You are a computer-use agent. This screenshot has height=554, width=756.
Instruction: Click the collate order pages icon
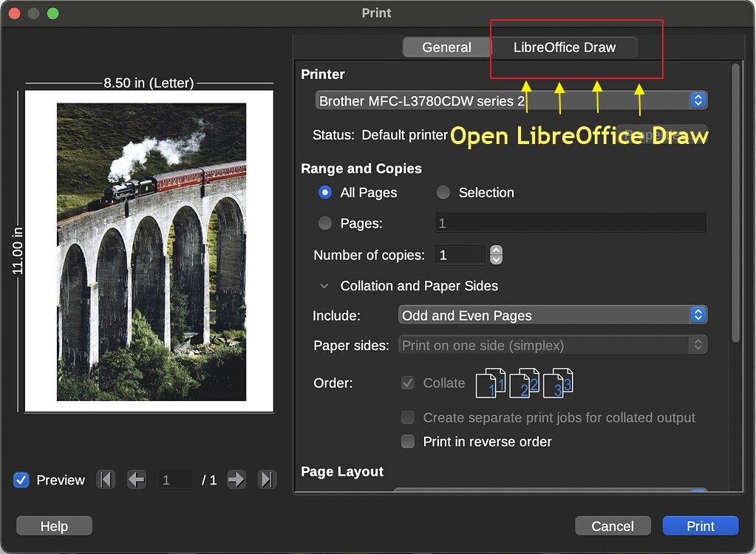pos(524,383)
